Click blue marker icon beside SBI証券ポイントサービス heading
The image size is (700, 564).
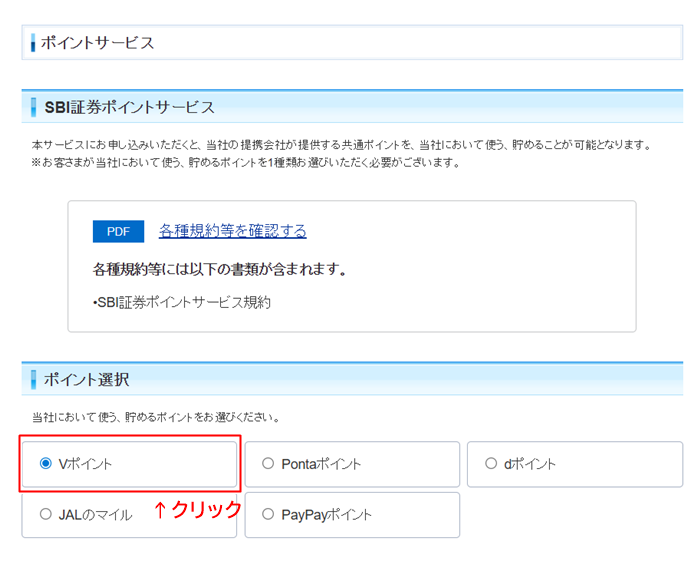(33, 107)
